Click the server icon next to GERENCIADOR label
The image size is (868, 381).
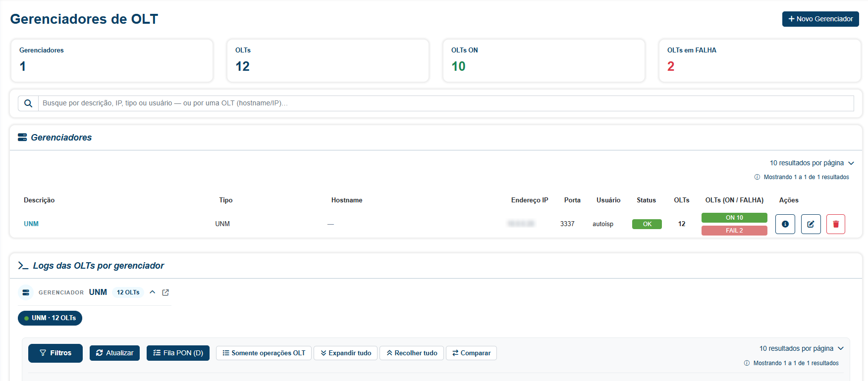pyautogui.click(x=26, y=292)
